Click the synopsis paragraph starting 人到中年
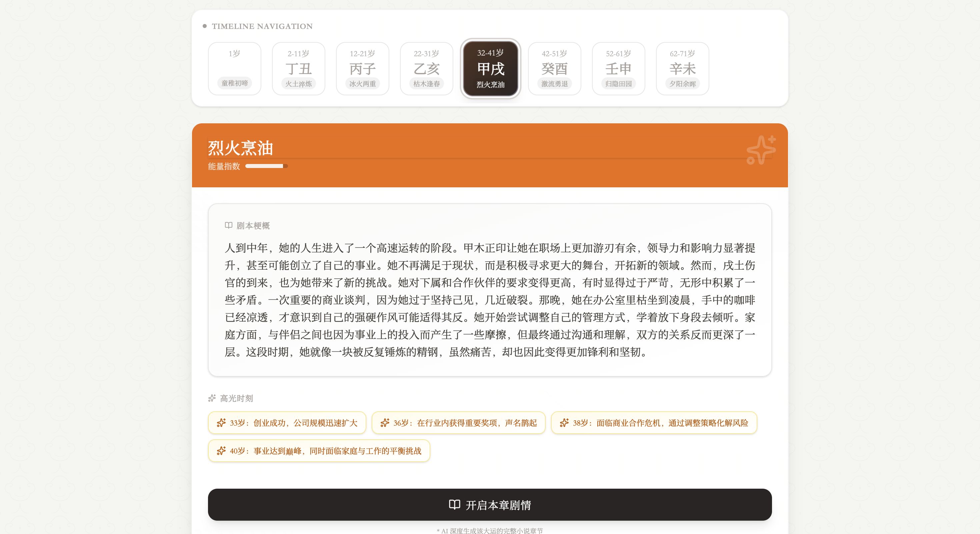This screenshot has width=980, height=534. (x=490, y=300)
